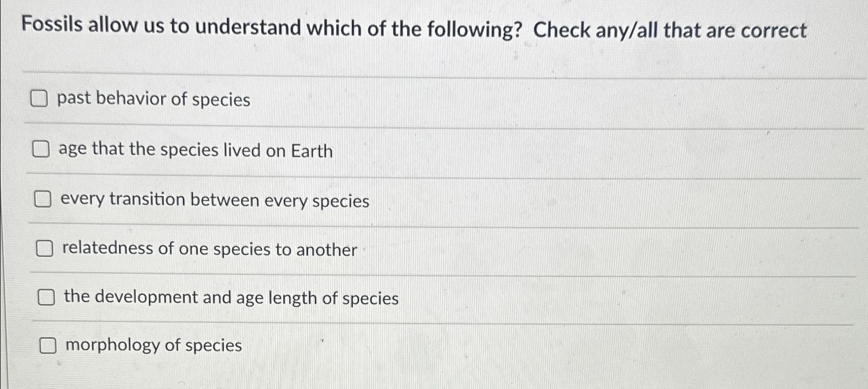Image resolution: width=868 pixels, height=389 pixels.
Task: Select the 'age that the species lived on Earth' text
Action: pos(196,151)
